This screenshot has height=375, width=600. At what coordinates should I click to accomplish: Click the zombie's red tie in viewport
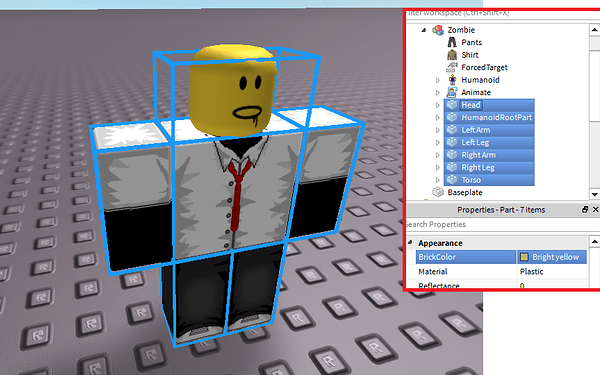point(238,195)
